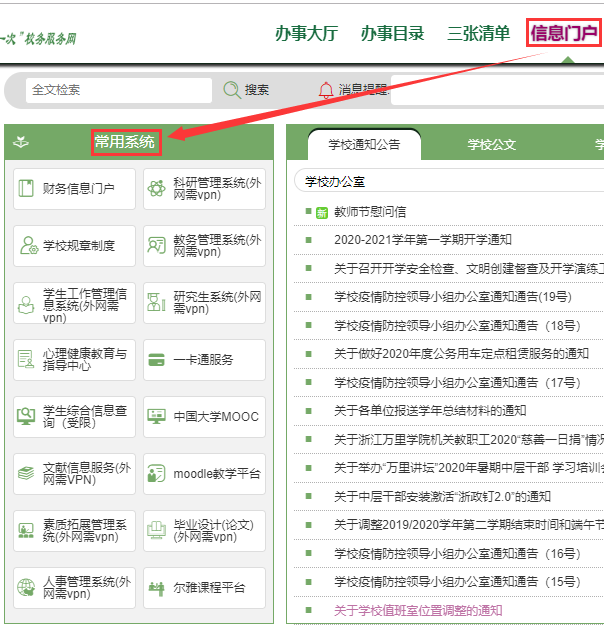The width and height of the screenshot is (604, 629).
Task: Open 2020-2021学年第一学期开学通知 link
Action: pyautogui.click(x=422, y=240)
